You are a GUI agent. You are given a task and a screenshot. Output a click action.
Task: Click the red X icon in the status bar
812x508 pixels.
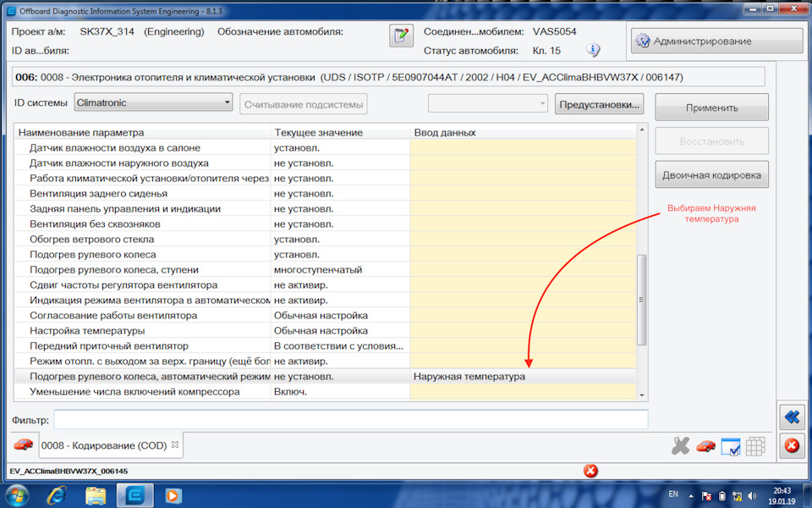[590, 471]
